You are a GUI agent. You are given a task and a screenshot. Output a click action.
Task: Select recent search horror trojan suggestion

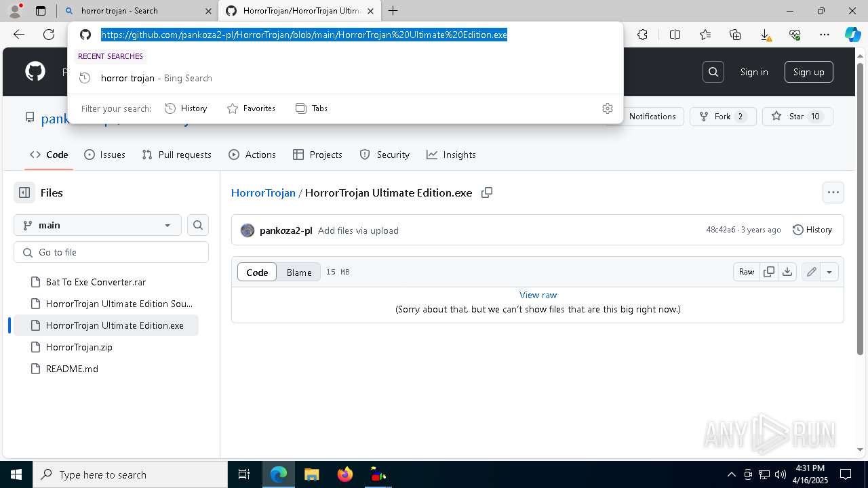345,78
